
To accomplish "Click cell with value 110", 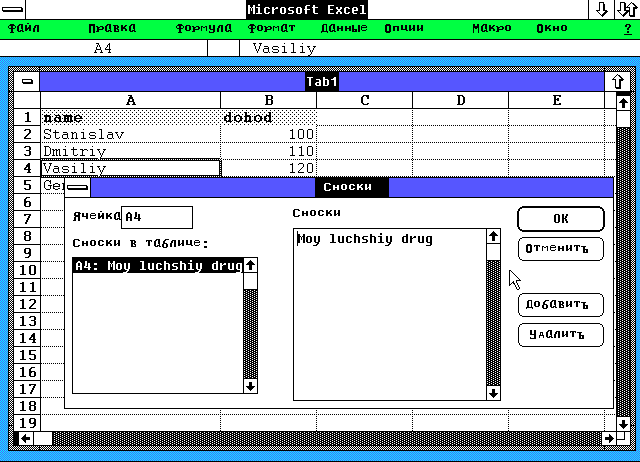I will click(269, 151).
